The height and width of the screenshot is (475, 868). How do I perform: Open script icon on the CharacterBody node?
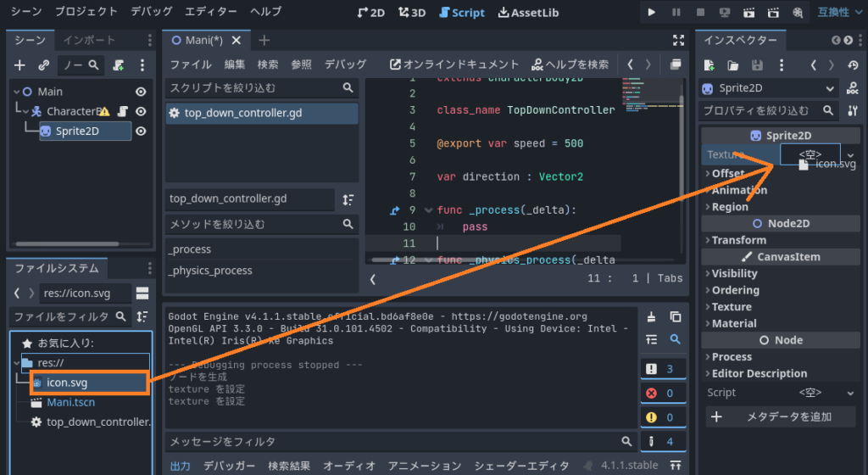coord(123,111)
